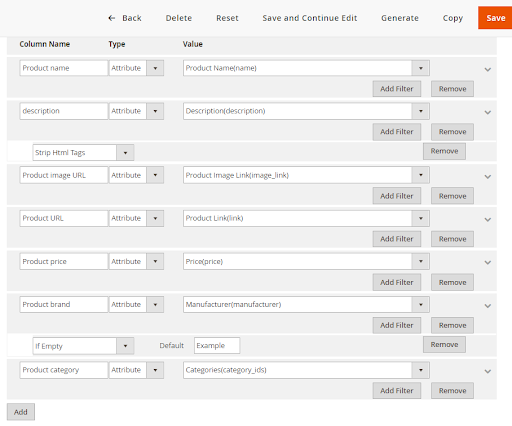Focus the Product URL column name field

click(64, 218)
